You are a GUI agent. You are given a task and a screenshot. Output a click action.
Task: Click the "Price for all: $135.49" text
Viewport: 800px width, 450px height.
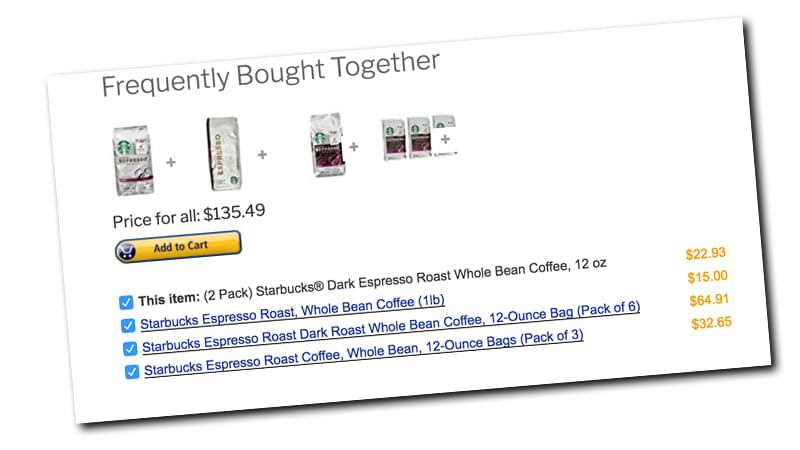(x=190, y=214)
